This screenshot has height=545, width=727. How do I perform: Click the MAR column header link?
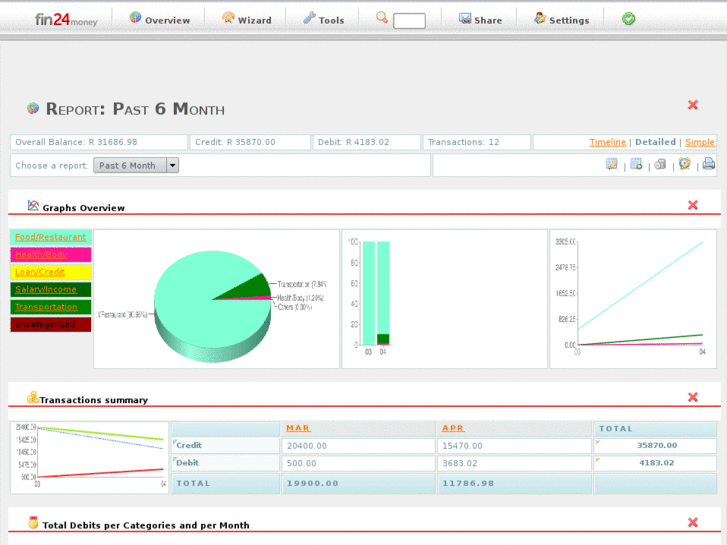tap(297, 428)
